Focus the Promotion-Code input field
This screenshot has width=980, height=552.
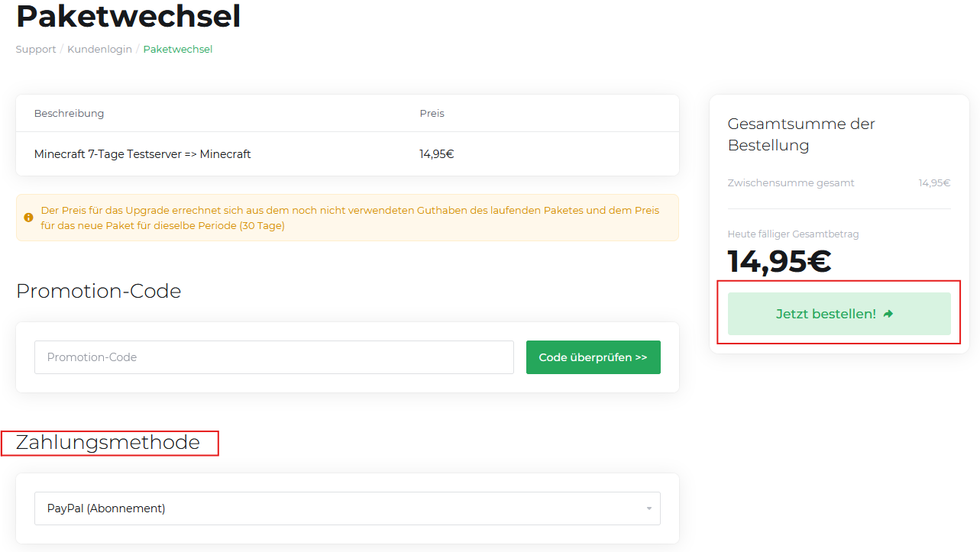(273, 357)
